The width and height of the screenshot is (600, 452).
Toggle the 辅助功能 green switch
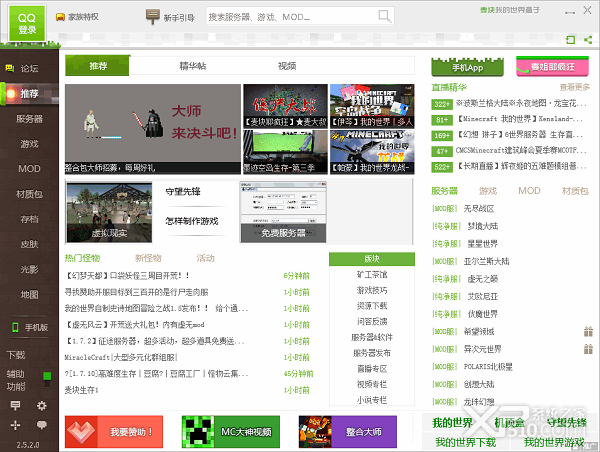47,379
